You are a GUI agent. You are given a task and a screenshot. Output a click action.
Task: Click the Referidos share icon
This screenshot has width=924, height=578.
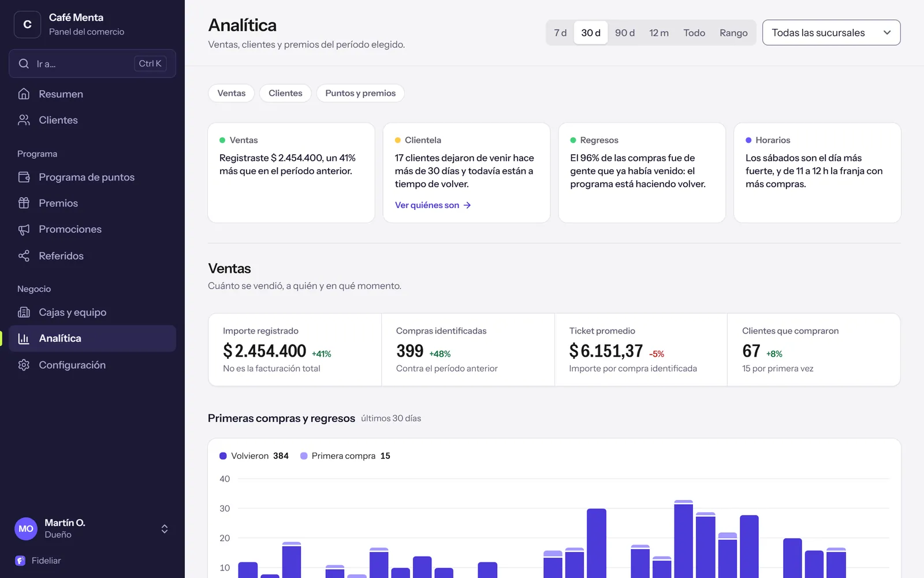point(24,255)
